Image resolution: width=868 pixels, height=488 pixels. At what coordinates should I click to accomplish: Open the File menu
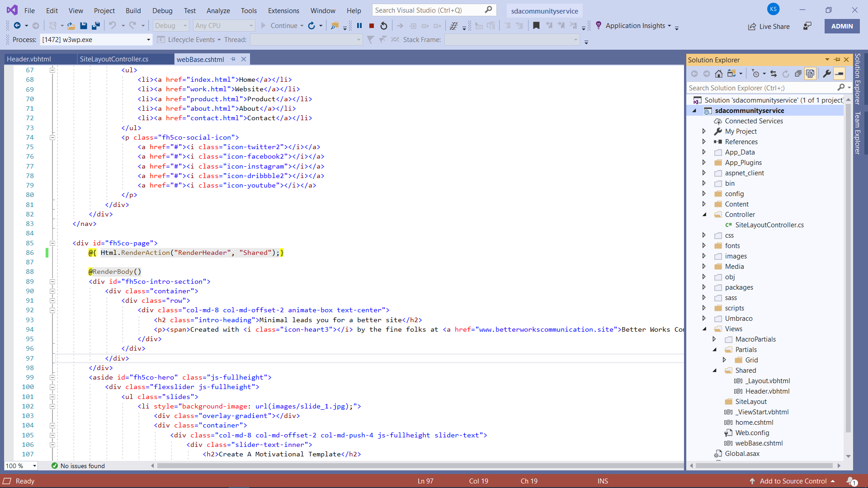point(29,10)
